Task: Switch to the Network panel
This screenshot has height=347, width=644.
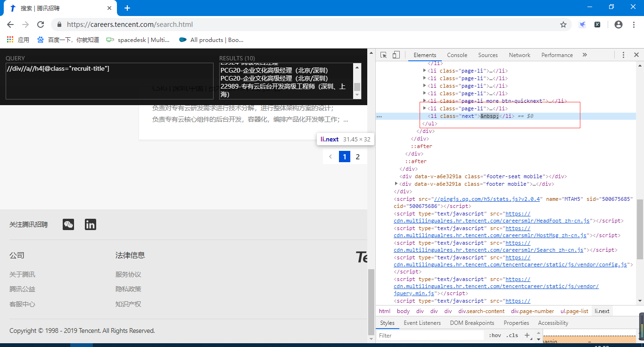Action: click(520, 55)
